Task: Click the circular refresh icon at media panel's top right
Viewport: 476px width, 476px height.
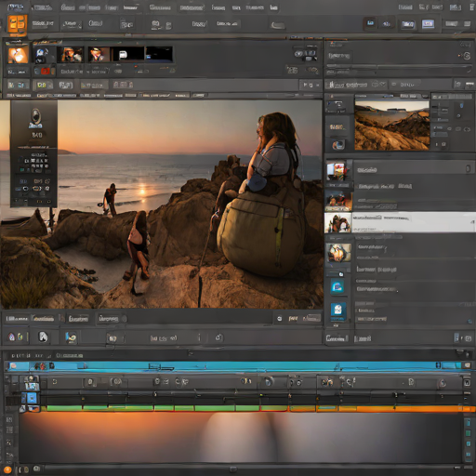Action: pos(467,56)
